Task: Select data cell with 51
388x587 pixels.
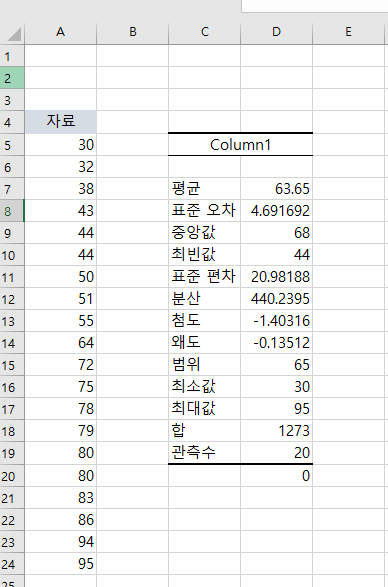Action: point(61,299)
